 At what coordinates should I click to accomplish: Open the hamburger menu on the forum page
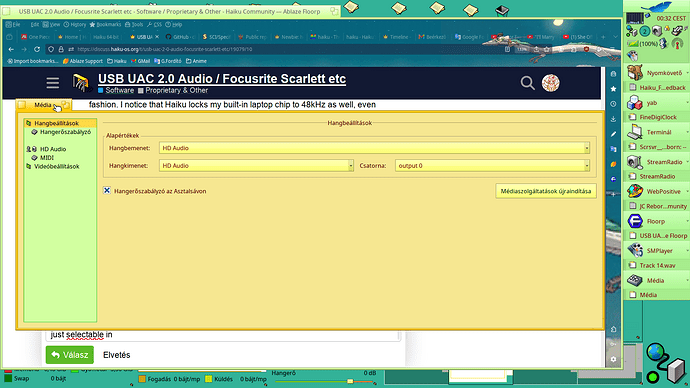53,83
